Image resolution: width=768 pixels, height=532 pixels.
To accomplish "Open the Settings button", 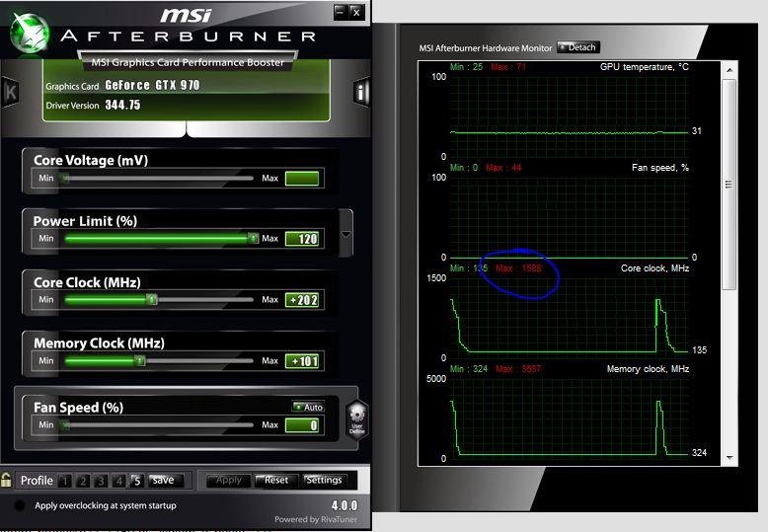I will tap(324, 481).
